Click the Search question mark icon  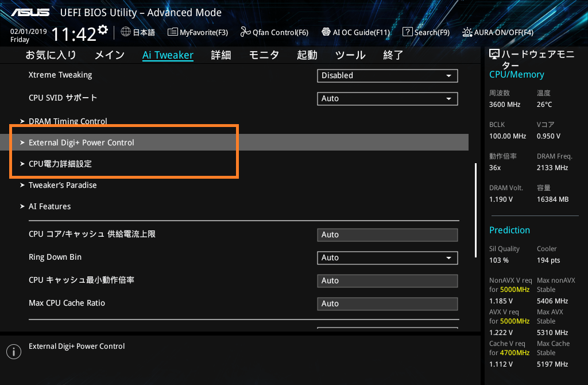pyautogui.click(x=407, y=32)
